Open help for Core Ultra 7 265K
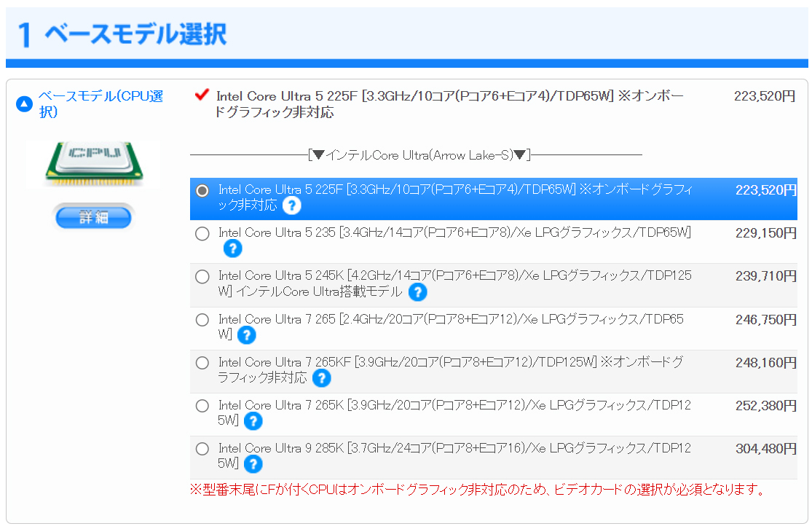 (253, 421)
